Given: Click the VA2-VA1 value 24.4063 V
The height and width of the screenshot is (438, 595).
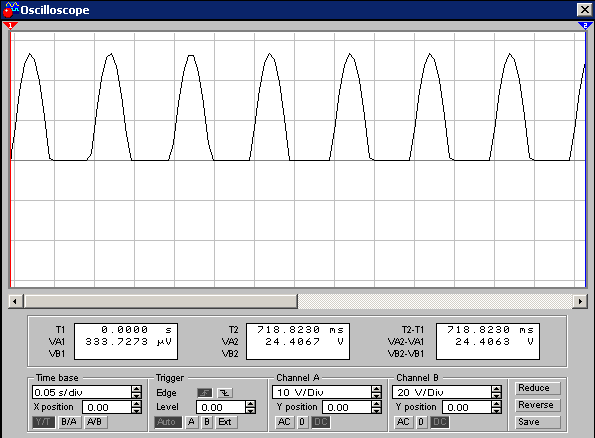Looking at the screenshot, I should point(494,342).
